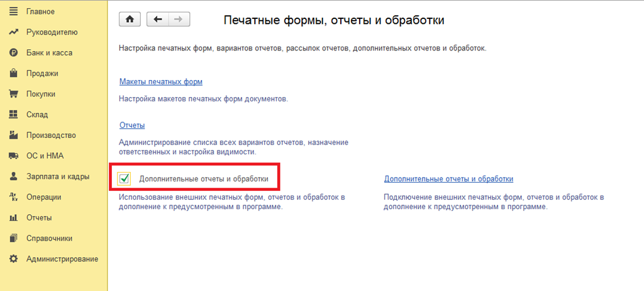Click the person icon for Зарплата и кадры
644x291 pixels.
(x=14, y=176)
